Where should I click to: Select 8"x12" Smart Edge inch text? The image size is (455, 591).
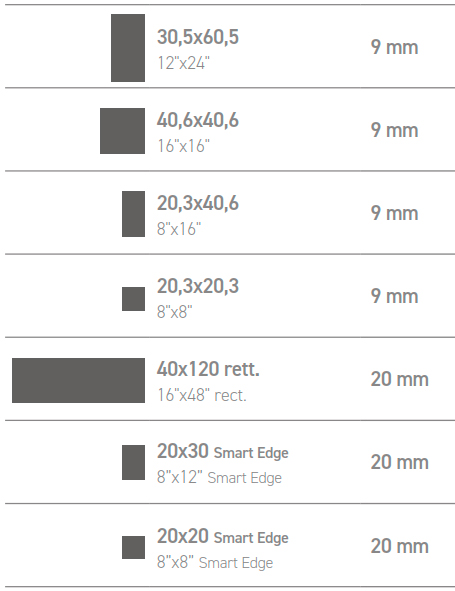pyautogui.click(x=219, y=478)
